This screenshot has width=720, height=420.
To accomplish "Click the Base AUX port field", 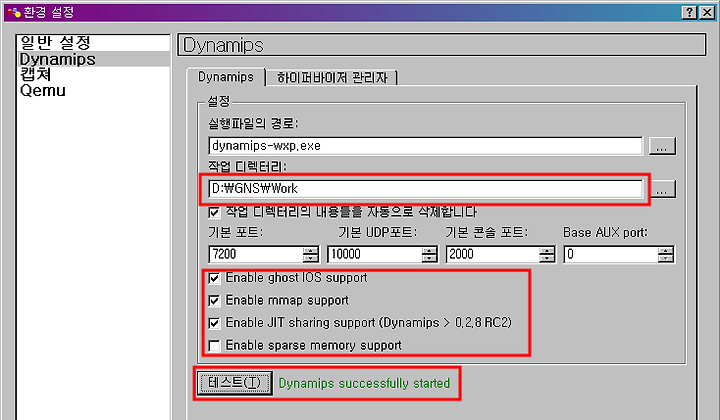I will point(611,254).
